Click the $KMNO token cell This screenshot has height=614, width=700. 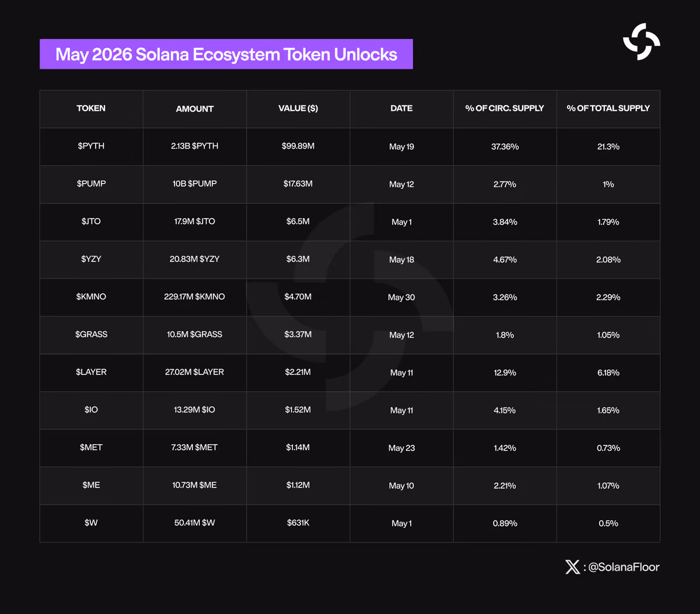point(91,296)
